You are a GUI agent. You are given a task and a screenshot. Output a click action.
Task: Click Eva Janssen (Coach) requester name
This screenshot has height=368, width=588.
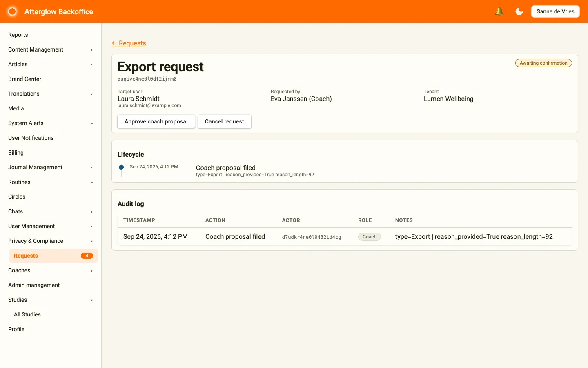[301, 99]
